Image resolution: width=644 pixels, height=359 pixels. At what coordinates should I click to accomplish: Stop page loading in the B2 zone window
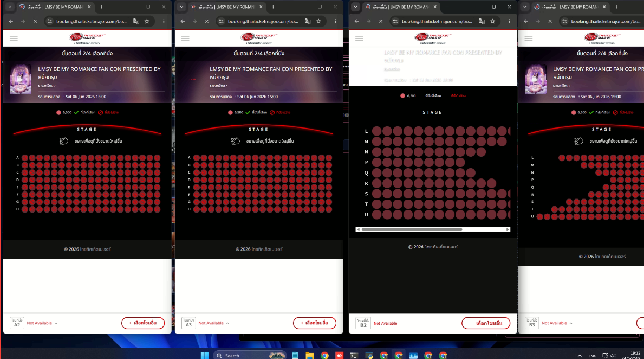381,21
